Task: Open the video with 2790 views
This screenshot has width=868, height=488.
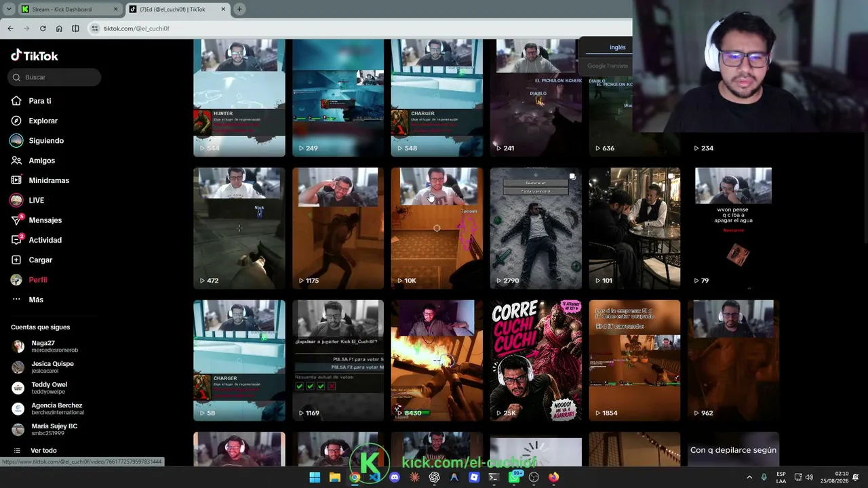Action: (536, 228)
